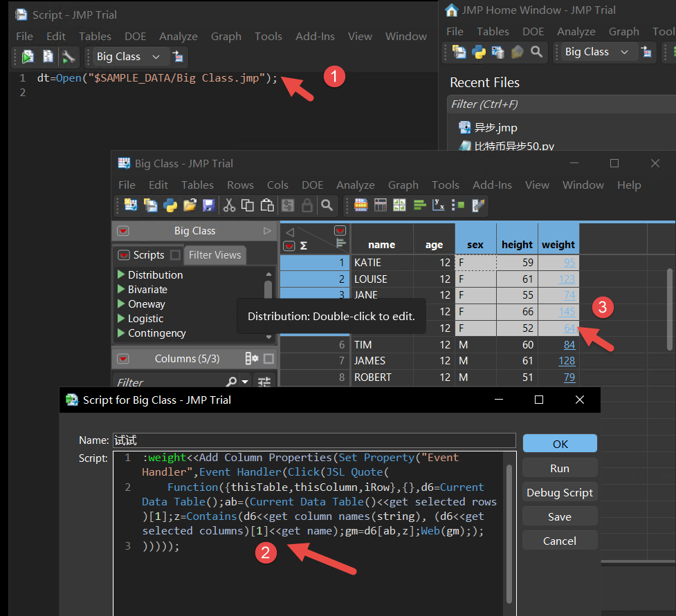676x616 pixels.
Task: Click Python icon in Home Window toolbar
Action: pyautogui.click(x=479, y=52)
